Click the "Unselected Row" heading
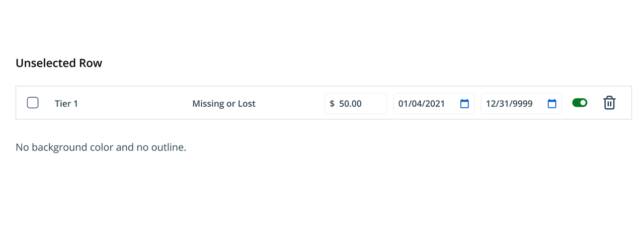The width and height of the screenshot is (644, 229). [59, 63]
